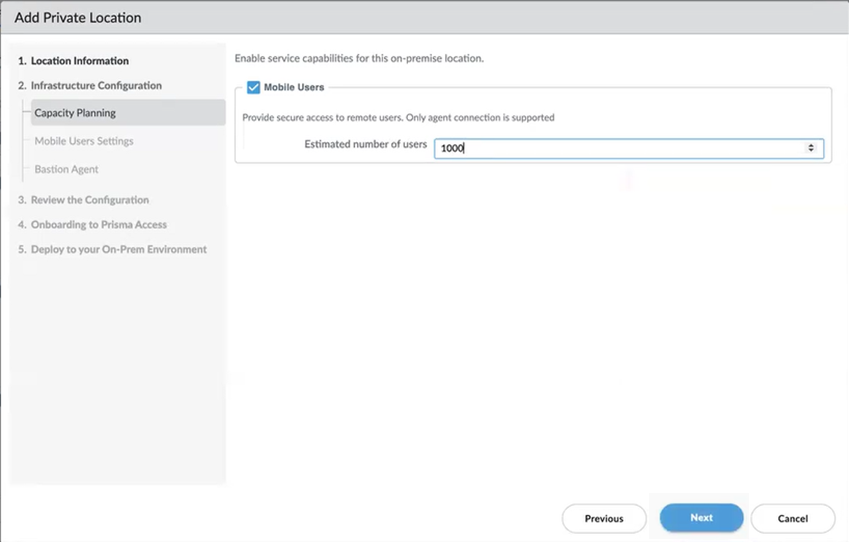Click the 'Provide secure access to remote users' text

coord(398,118)
